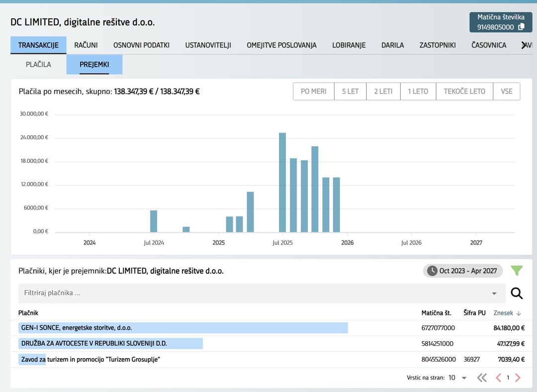
Task: Go to next results page
Action: point(518,378)
